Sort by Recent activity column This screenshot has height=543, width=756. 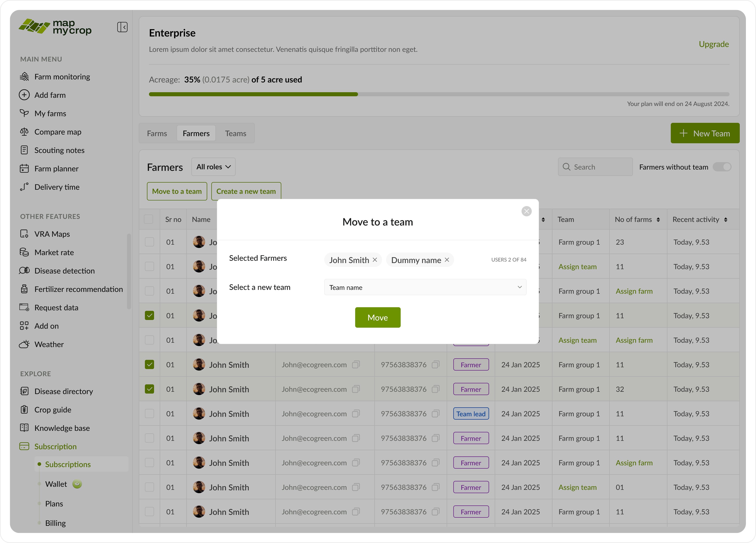tap(726, 220)
